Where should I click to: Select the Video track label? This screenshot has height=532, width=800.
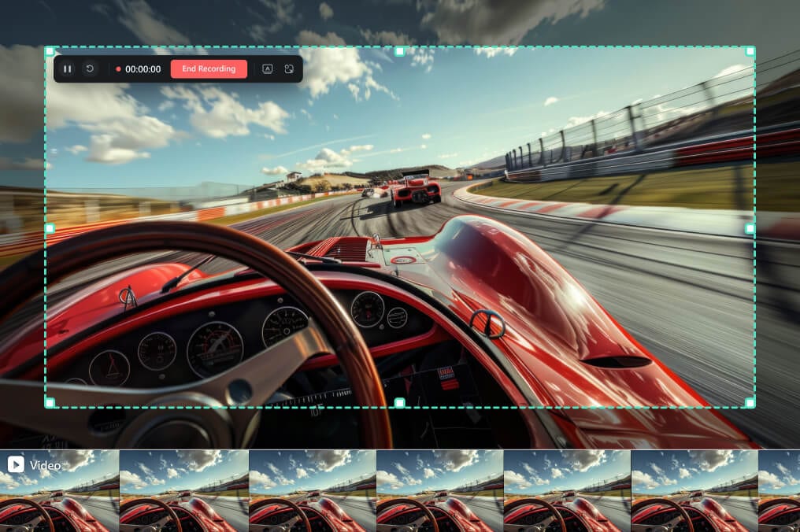coord(46,465)
